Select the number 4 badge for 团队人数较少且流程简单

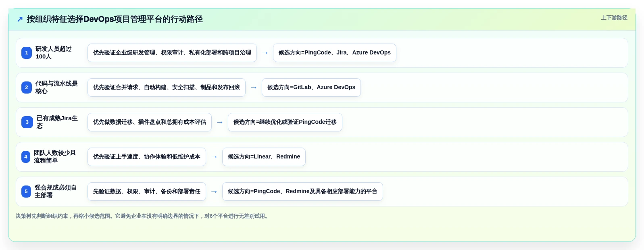[26, 157]
